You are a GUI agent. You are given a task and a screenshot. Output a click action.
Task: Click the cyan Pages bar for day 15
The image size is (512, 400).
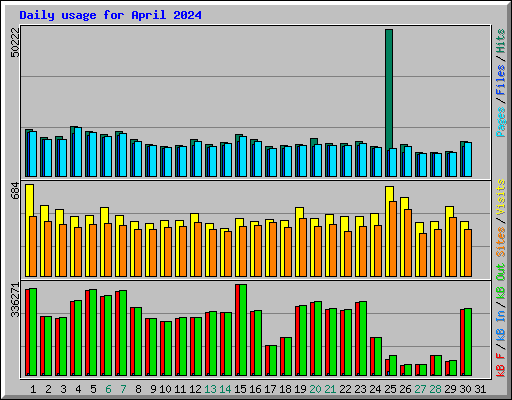pos(243,156)
